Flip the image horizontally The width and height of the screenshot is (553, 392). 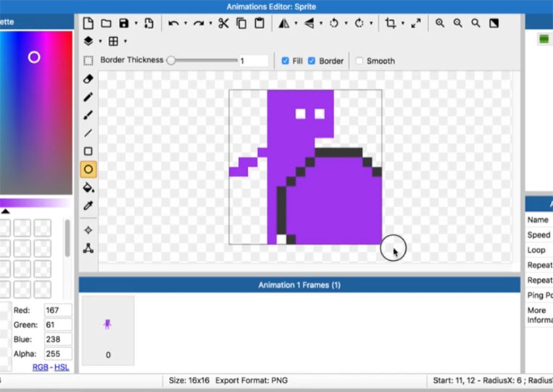tap(284, 23)
